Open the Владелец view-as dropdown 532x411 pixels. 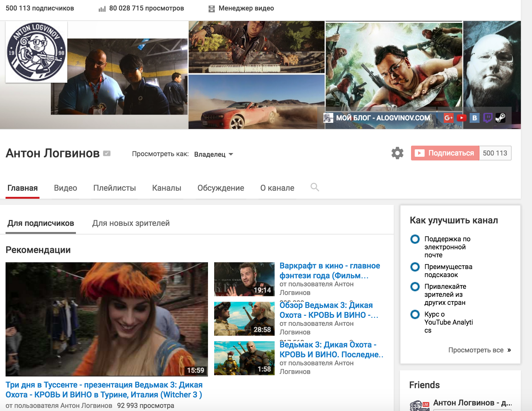coord(214,154)
